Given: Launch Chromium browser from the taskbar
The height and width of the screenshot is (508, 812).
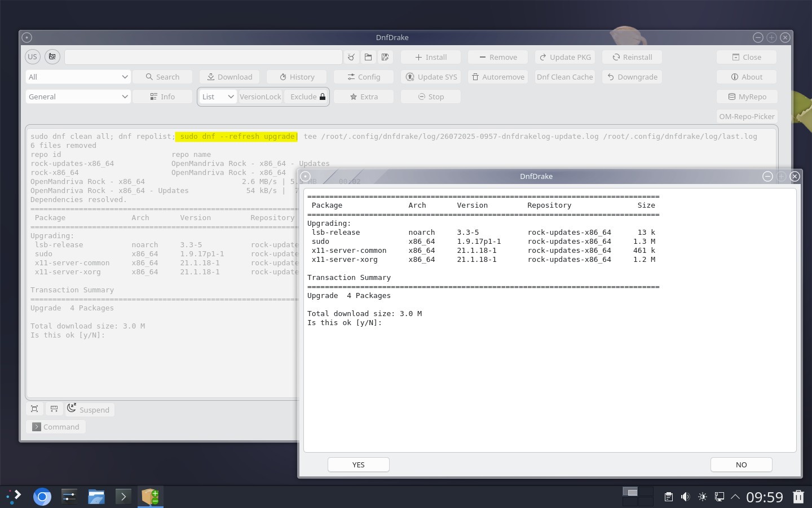Looking at the screenshot, I should click(42, 497).
